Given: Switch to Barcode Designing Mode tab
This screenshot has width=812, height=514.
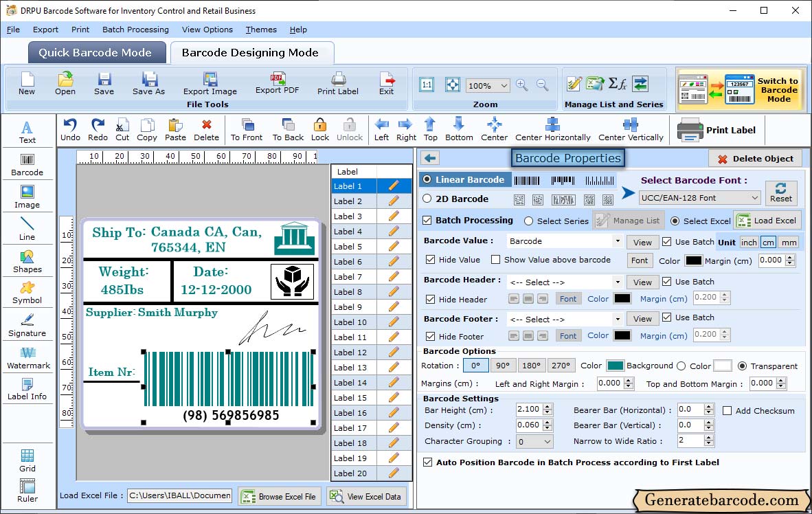Looking at the screenshot, I should (x=251, y=52).
